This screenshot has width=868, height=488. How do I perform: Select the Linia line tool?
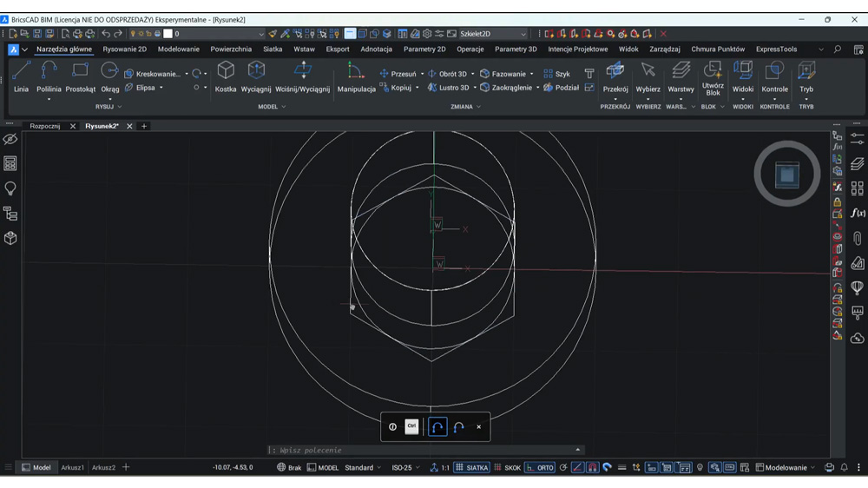click(21, 77)
